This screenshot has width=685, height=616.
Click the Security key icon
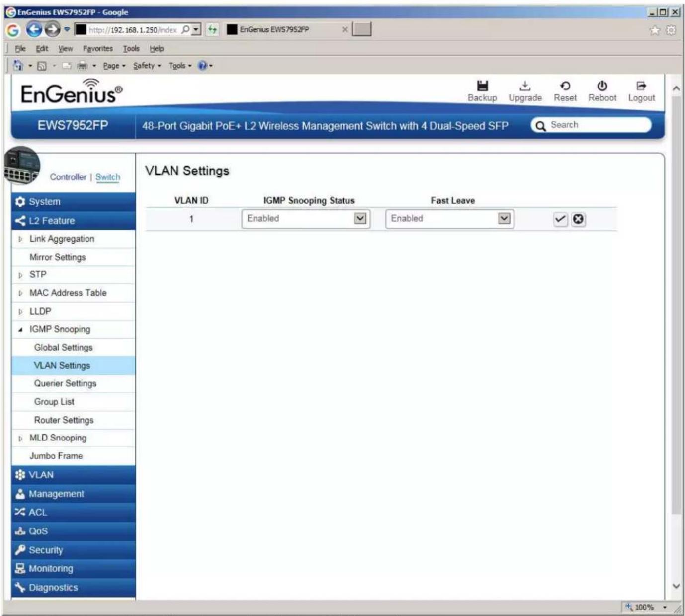20,550
